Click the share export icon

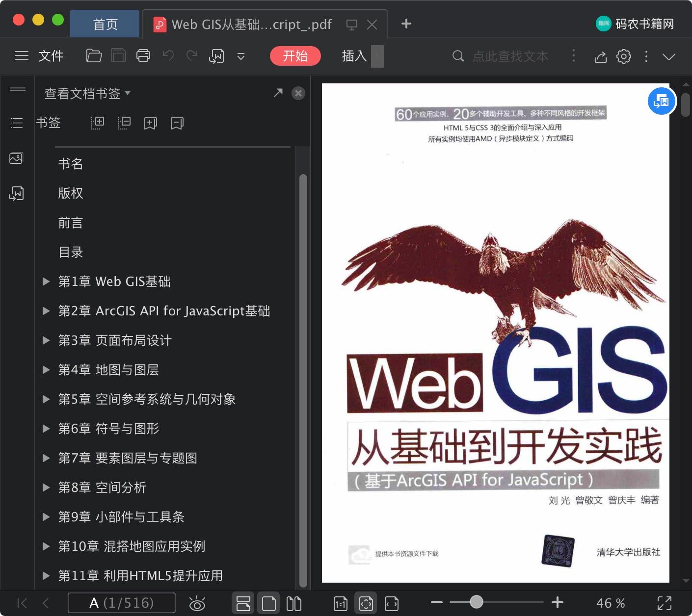pyautogui.click(x=601, y=56)
